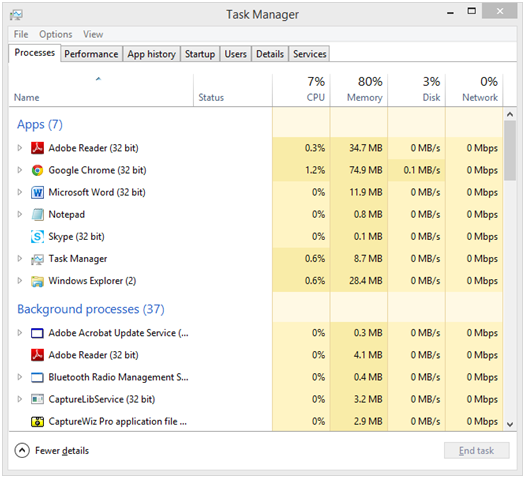Click the Apps (7) group heading
Image resolution: width=524 pixels, height=477 pixels.
[40, 124]
